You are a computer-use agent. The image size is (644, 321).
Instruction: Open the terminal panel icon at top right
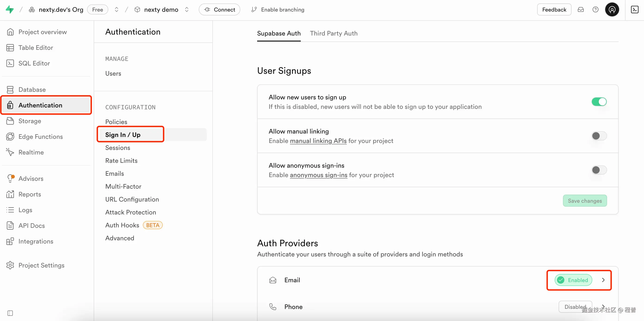635,9
